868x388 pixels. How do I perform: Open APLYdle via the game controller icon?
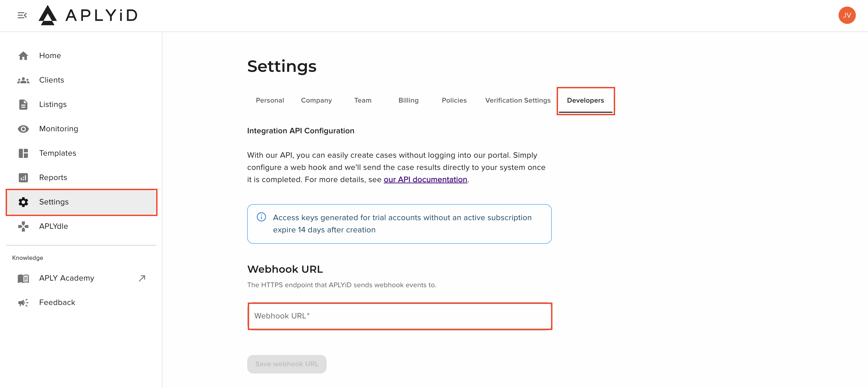pyautogui.click(x=23, y=226)
